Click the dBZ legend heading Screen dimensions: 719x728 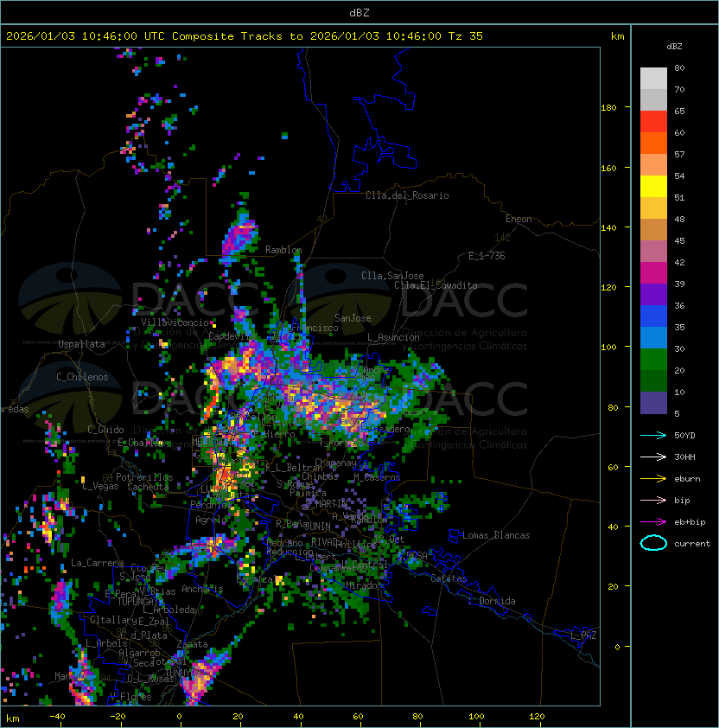coord(674,47)
